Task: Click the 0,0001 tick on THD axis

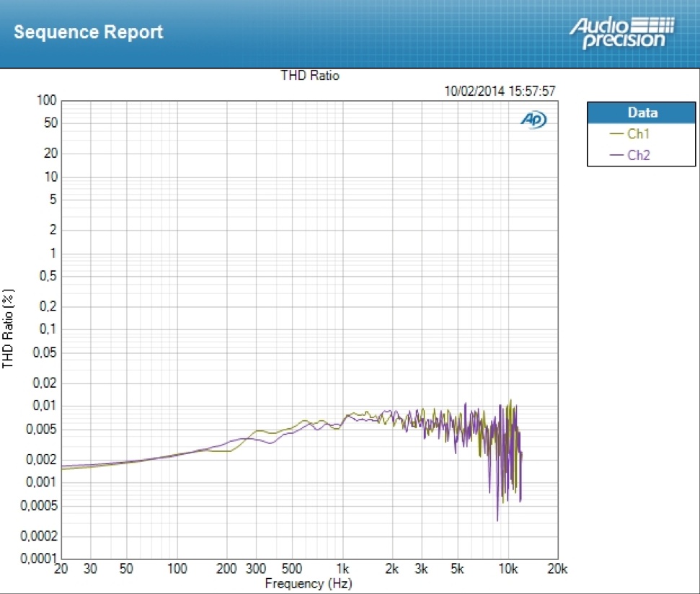Action: [42, 559]
